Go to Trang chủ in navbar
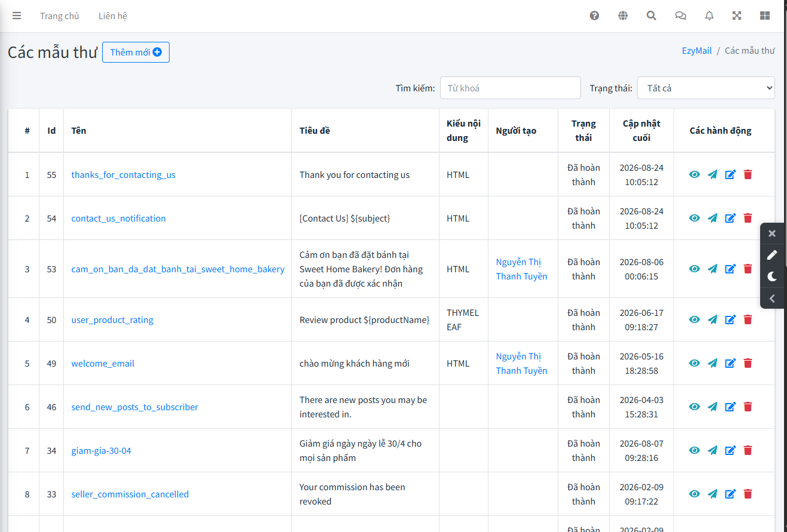The height and width of the screenshot is (532, 787). pos(60,16)
